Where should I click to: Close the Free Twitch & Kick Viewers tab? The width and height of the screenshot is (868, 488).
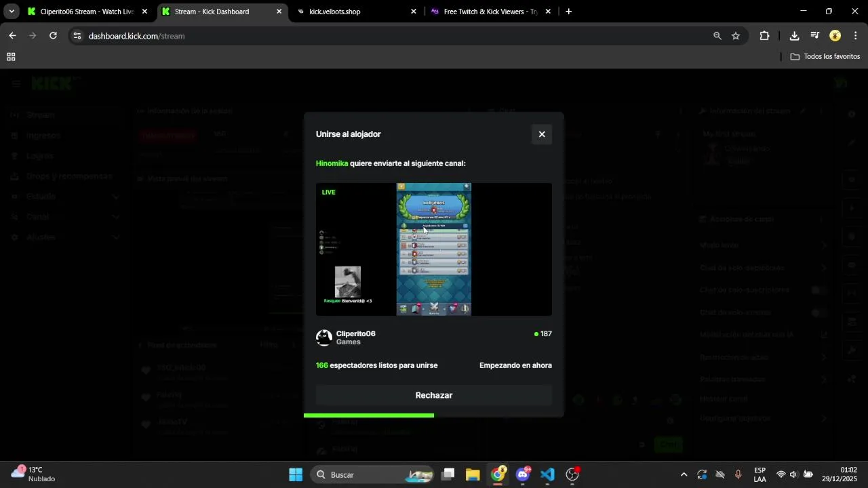click(548, 12)
